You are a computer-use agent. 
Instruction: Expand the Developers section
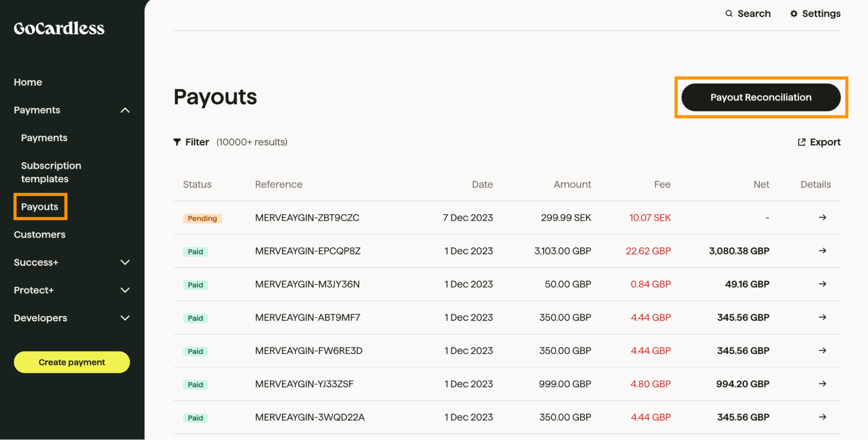tap(125, 318)
